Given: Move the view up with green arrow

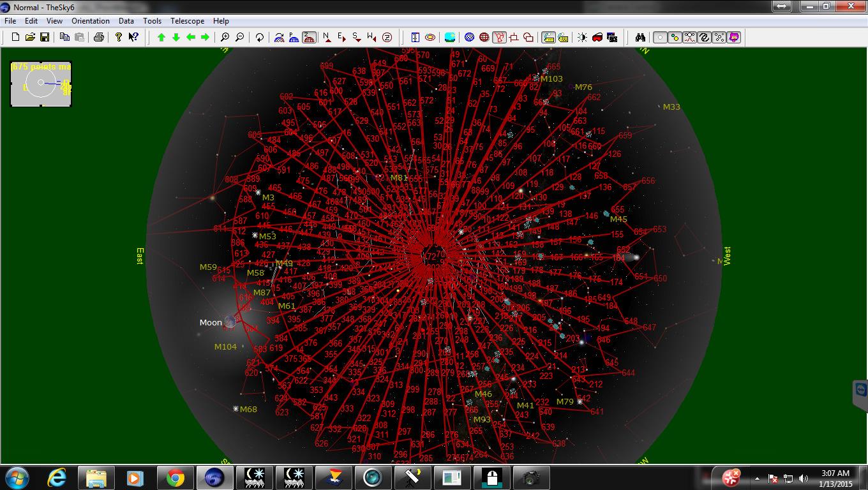Looking at the screenshot, I should (x=161, y=38).
